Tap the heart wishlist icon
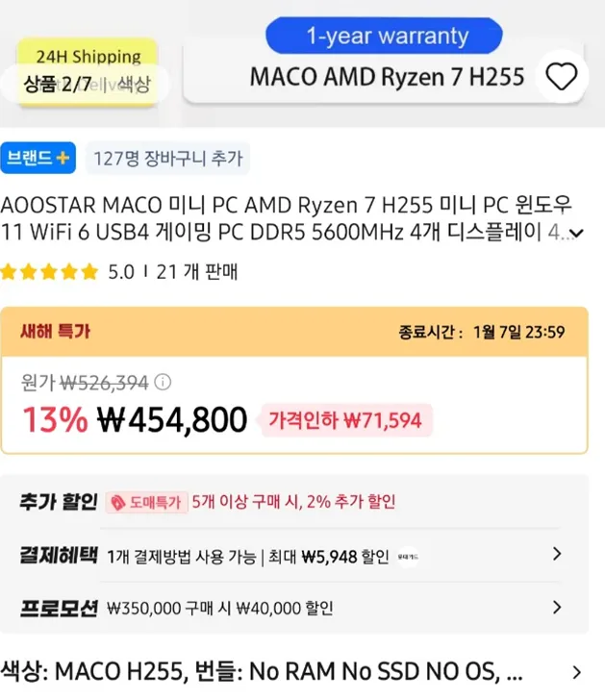This screenshot has width=605, height=700. 561,76
